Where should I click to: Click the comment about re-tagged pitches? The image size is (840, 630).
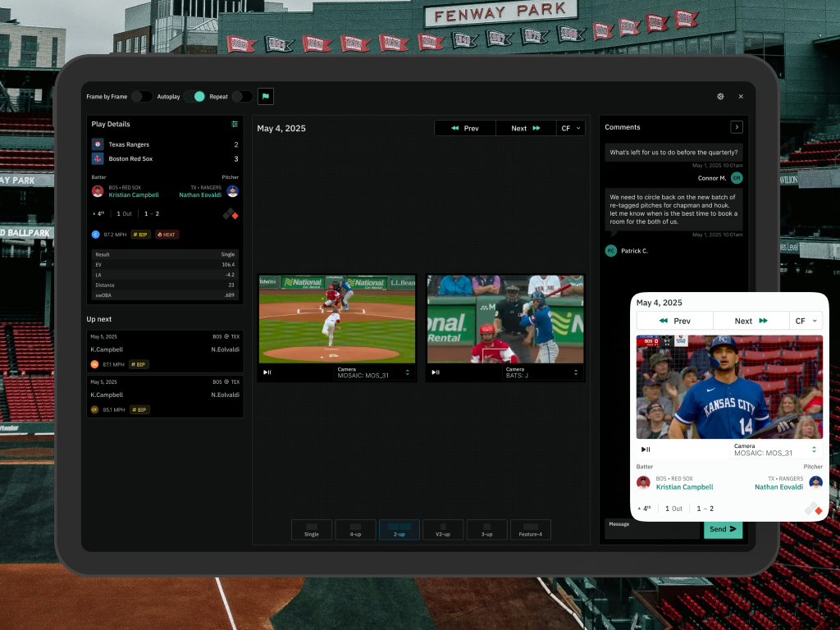(673, 209)
